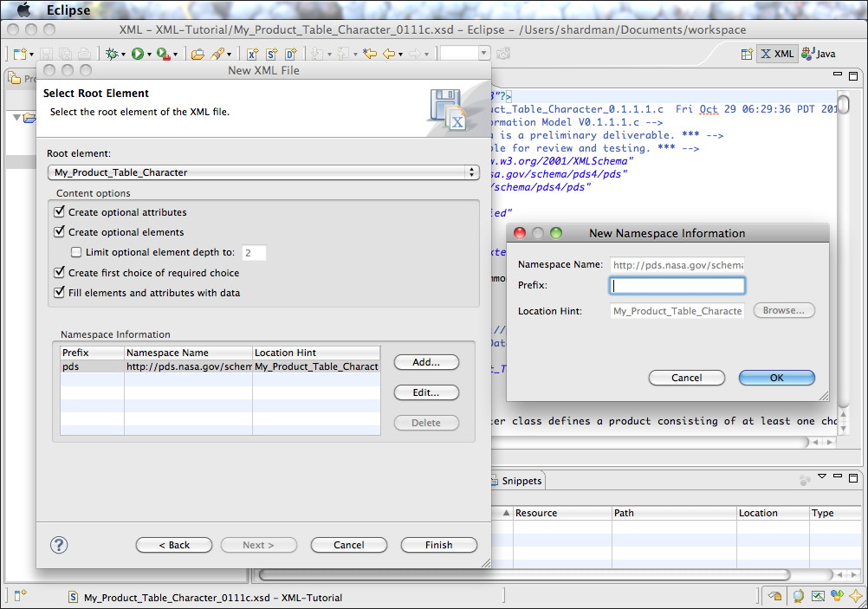868x609 pixels.
Task: Click the Debug bug icon in toolbar
Action: [x=112, y=54]
